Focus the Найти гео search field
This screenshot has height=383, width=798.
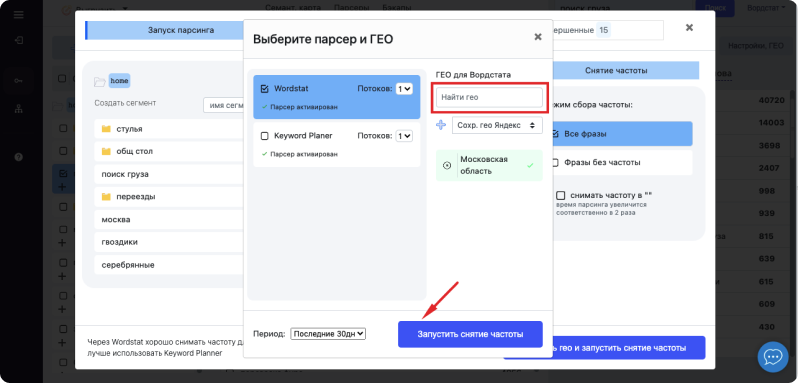490,97
